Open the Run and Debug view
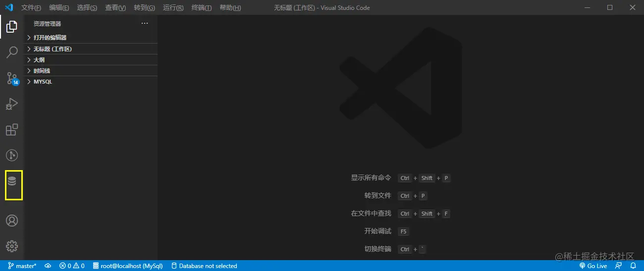Viewport: 644px width, 271px height. click(12, 104)
